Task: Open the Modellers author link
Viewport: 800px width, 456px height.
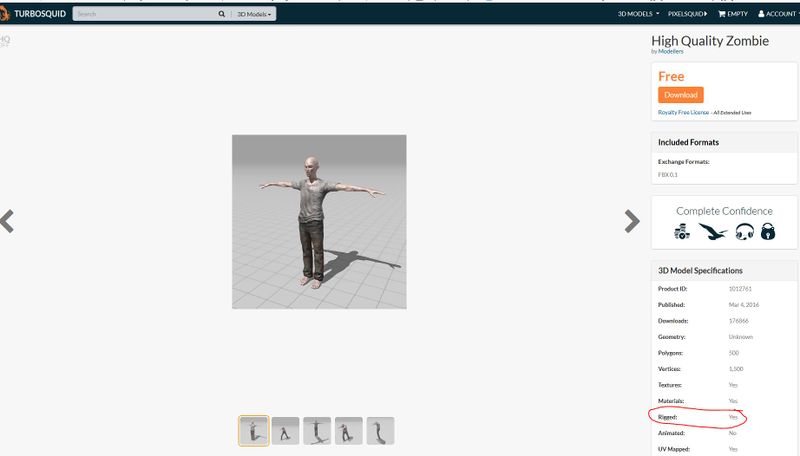Action: 670,52
